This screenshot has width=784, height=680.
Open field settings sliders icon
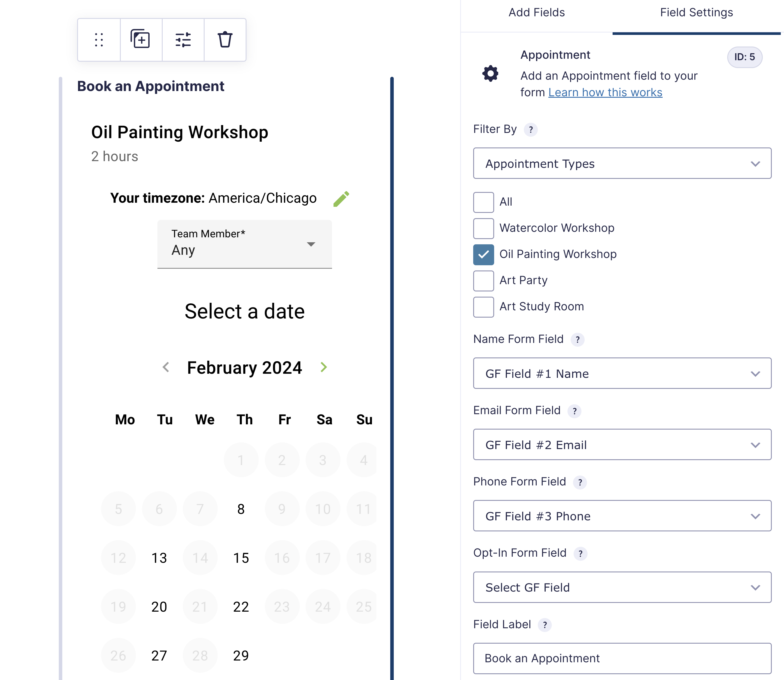pyautogui.click(x=183, y=40)
